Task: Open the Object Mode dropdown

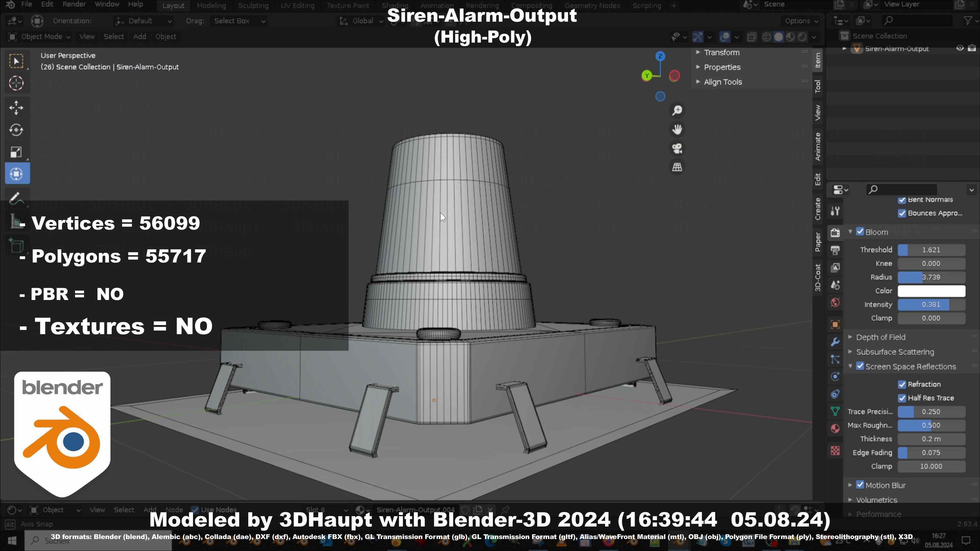Action: [40, 36]
